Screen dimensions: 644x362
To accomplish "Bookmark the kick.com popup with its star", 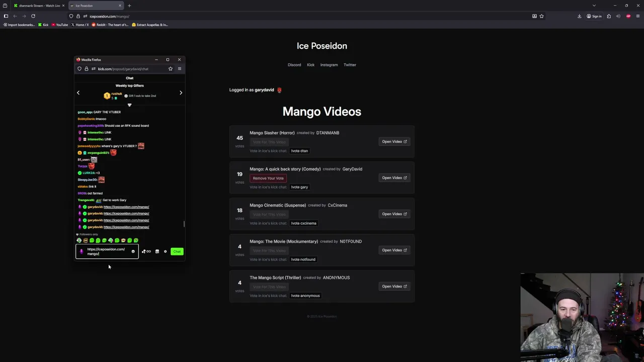I will pyautogui.click(x=171, y=69).
